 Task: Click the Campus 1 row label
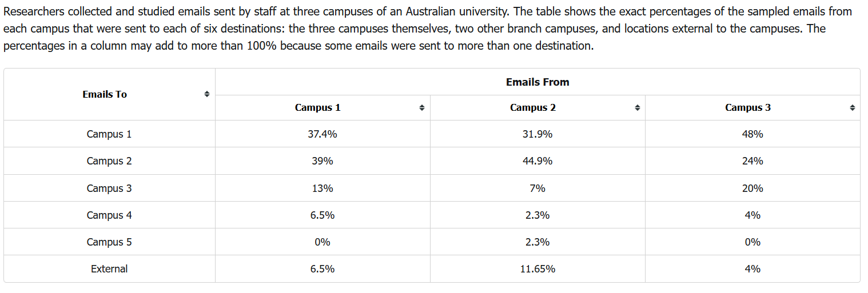(109, 134)
